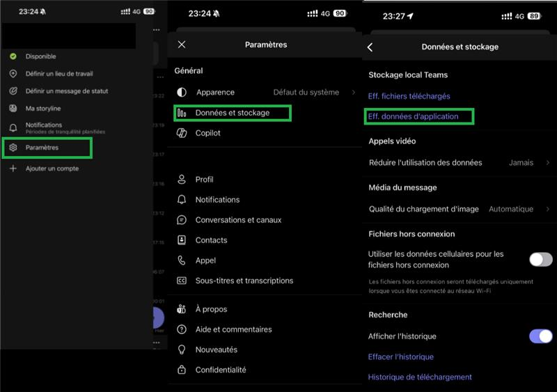The image size is (557, 392).
Task: Select Jamais value for data usage
Action: (521, 163)
